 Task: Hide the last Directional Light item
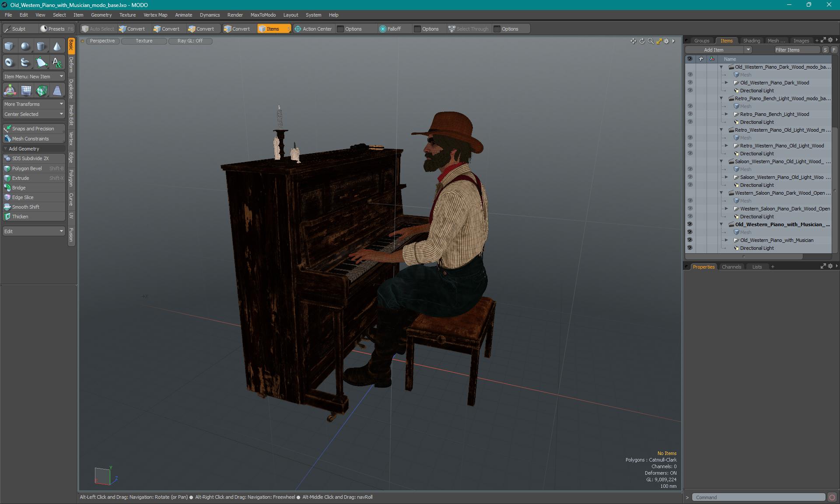click(x=690, y=248)
